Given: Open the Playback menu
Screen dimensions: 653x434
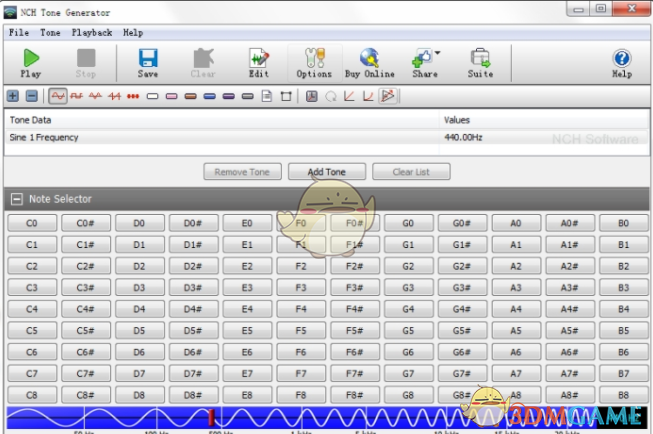Looking at the screenshot, I should click(x=92, y=32).
